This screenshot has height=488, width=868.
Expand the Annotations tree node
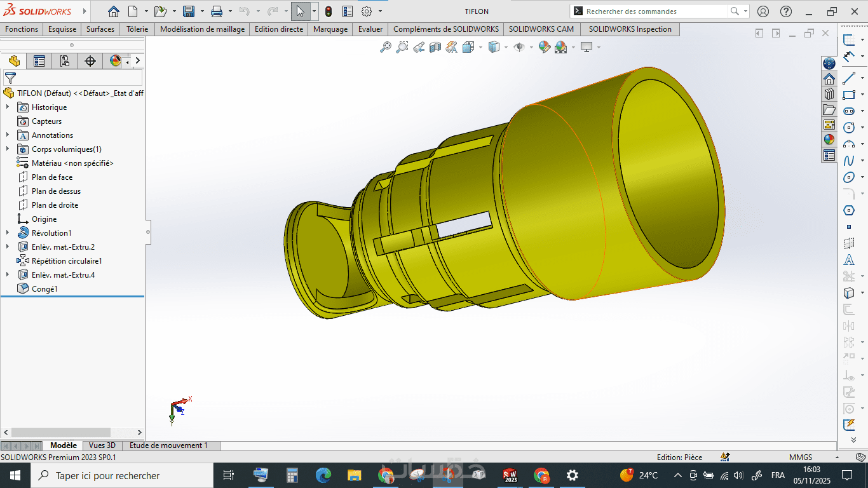tap(8, 135)
